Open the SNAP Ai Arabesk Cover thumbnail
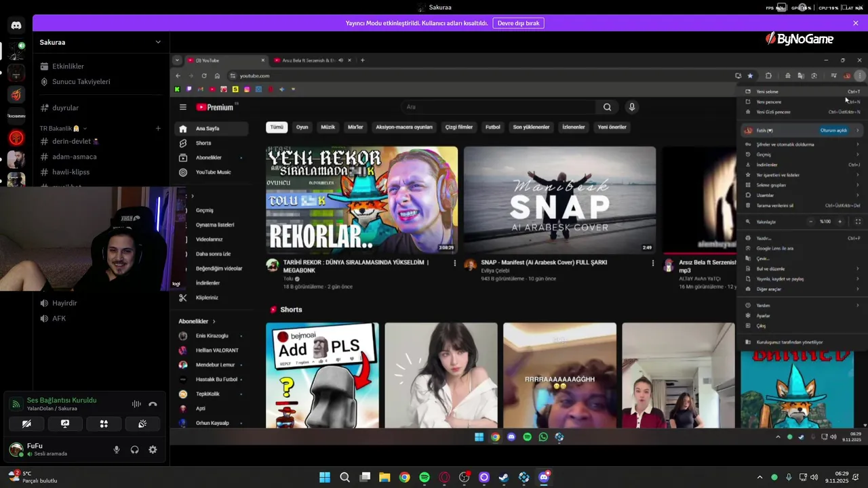The image size is (868, 488). tap(559, 200)
